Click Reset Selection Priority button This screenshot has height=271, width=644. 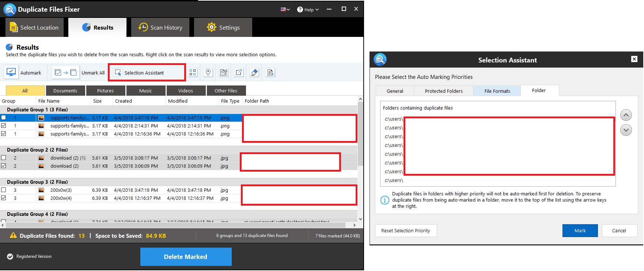pos(406,230)
